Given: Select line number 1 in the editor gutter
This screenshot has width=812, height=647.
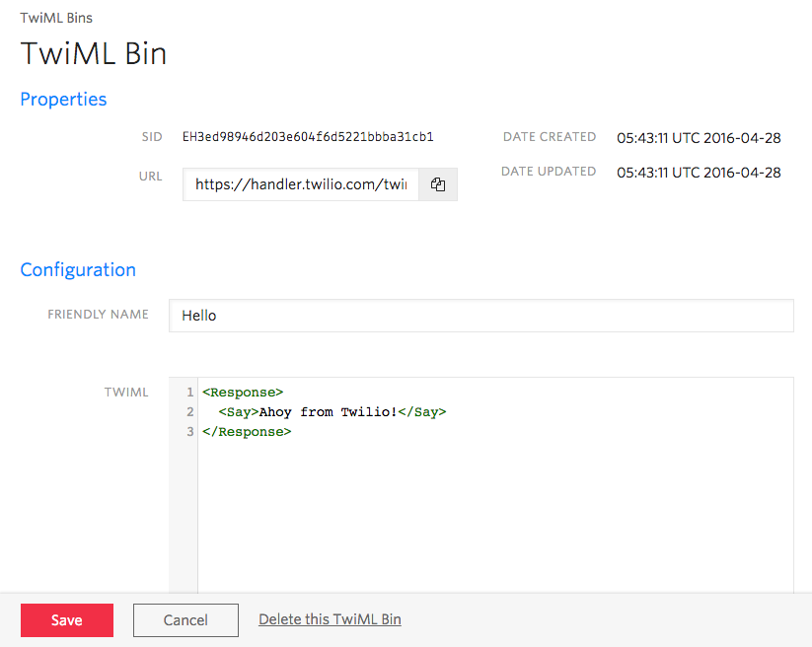Looking at the screenshot, I should pyautogui.click(x=189, y=393).
